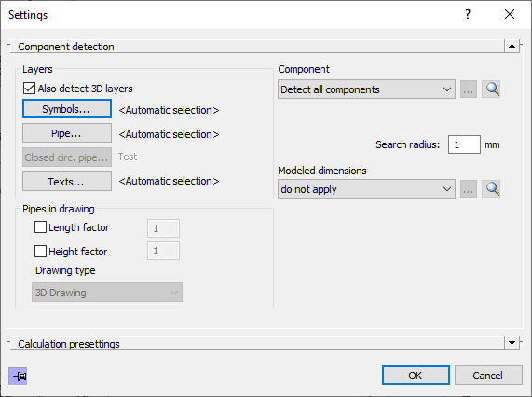Click the Pipe... layer button

click(x=67, y=133)
